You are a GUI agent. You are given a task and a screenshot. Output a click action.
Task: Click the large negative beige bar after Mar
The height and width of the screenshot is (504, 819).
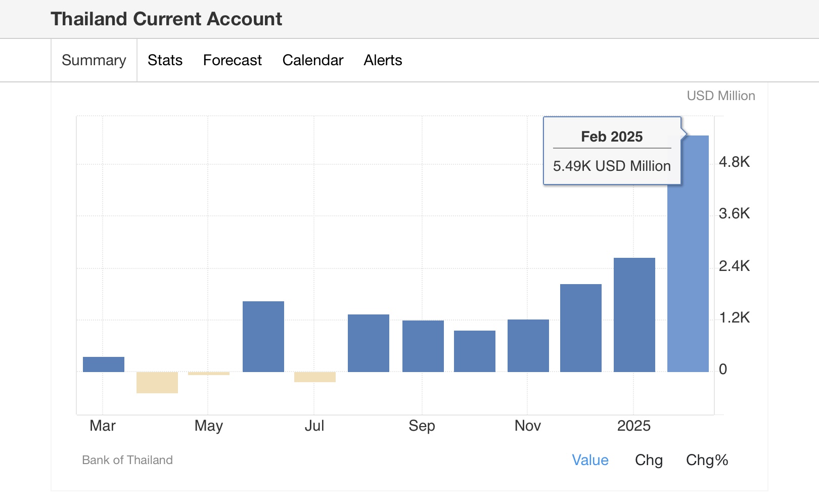(x=157, y=383)
